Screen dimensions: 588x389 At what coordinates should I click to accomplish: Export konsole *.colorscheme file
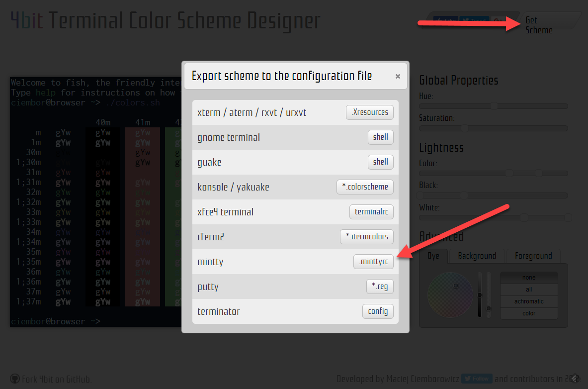365,187
